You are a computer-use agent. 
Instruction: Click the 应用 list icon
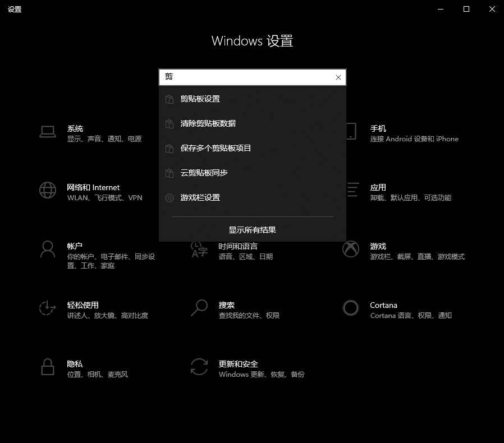pos(352,190)
